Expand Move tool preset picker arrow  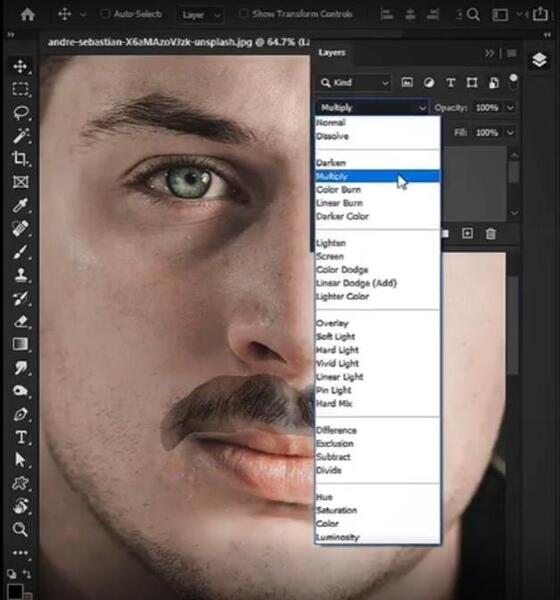pyautogui.click(x=83, y=15)
